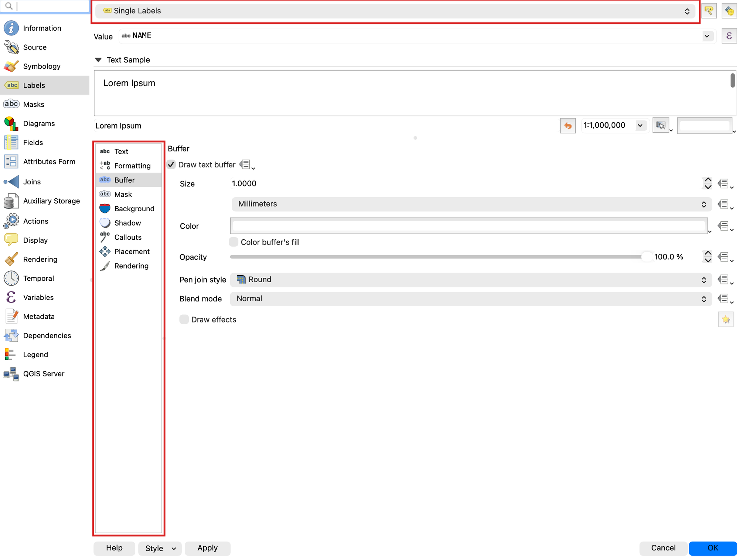Screen dimensions: 739x560
Task: Open the Source settings tab
Action: coord(45,47)
